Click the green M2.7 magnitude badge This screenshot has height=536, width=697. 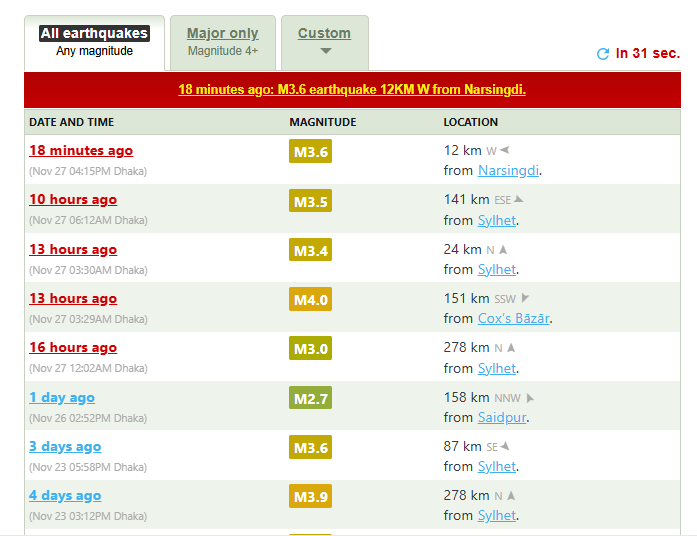pyautogui.click(x=310, y=399)
